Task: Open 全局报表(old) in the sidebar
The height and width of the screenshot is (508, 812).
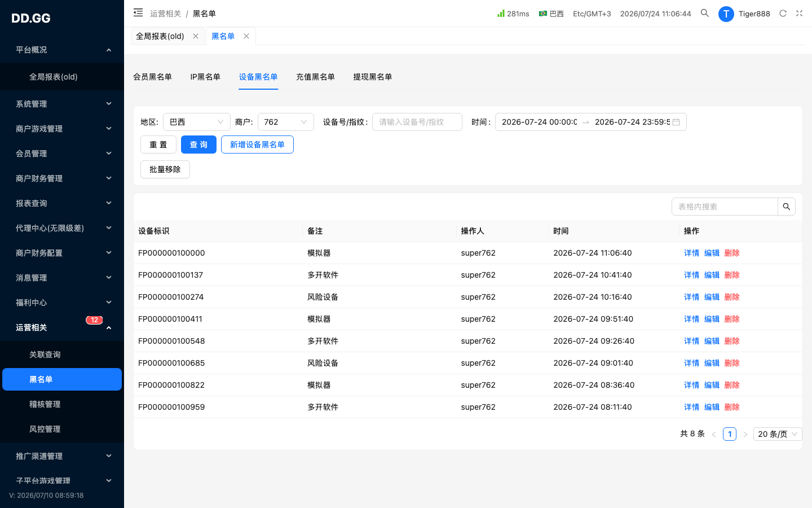Action: (x=62, y=77)
